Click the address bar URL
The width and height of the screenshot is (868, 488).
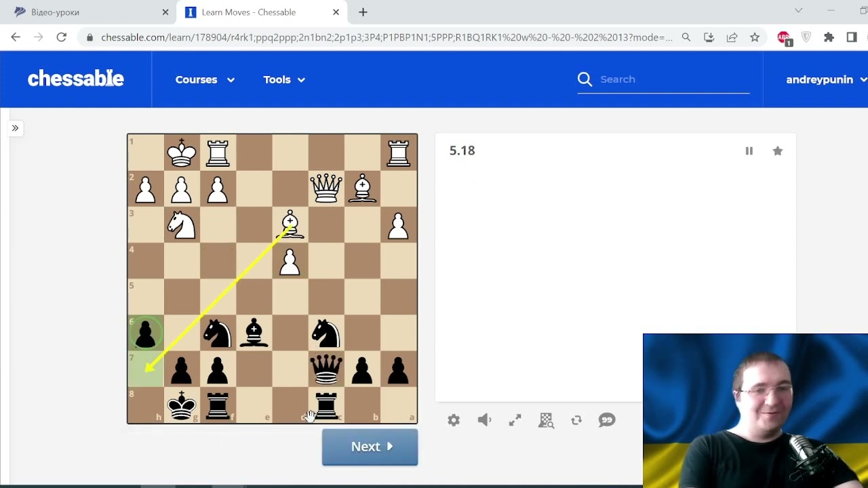click(x=387, y=37)
